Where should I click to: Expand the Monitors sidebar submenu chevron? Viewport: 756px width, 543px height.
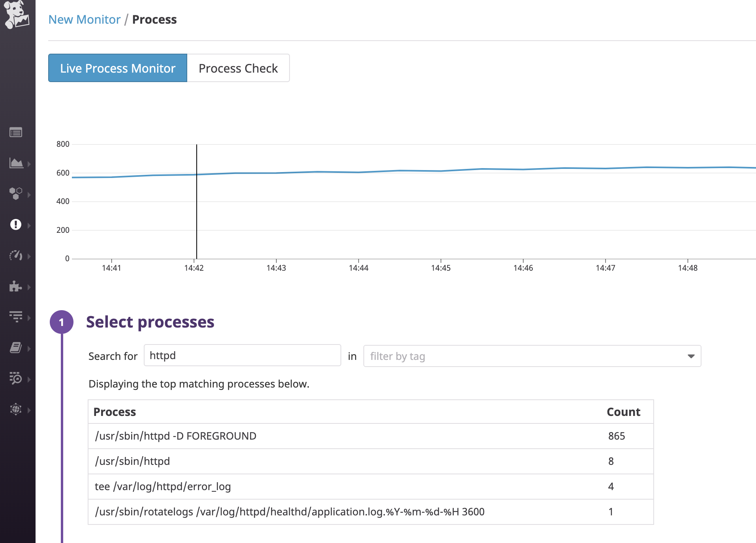pos(29,226)
